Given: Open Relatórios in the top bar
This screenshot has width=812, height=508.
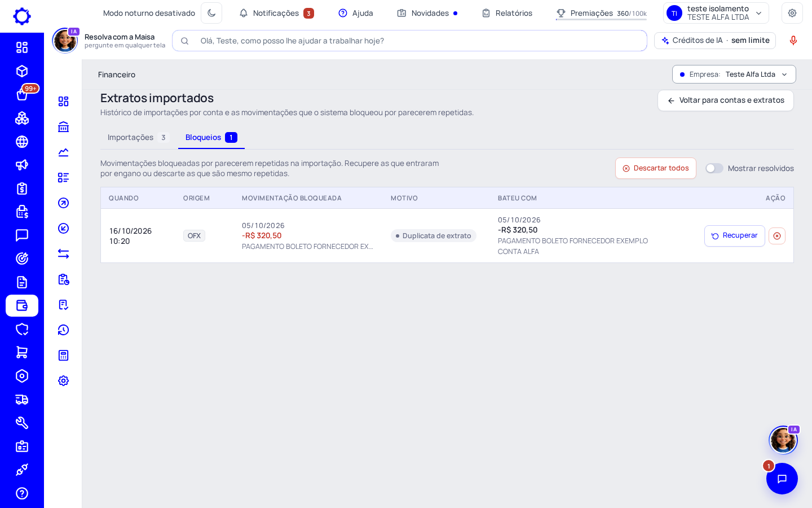Looking at the screenshot, I should (507, 13).
